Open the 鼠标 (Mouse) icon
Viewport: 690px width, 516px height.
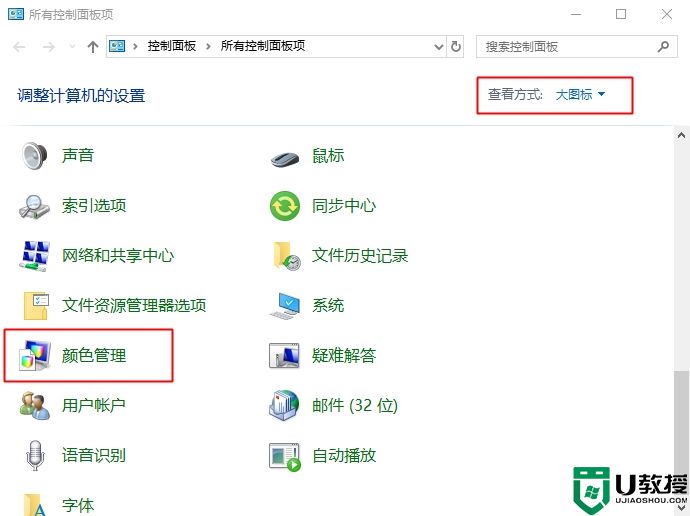pyautogui.click(x=285, y=156)
